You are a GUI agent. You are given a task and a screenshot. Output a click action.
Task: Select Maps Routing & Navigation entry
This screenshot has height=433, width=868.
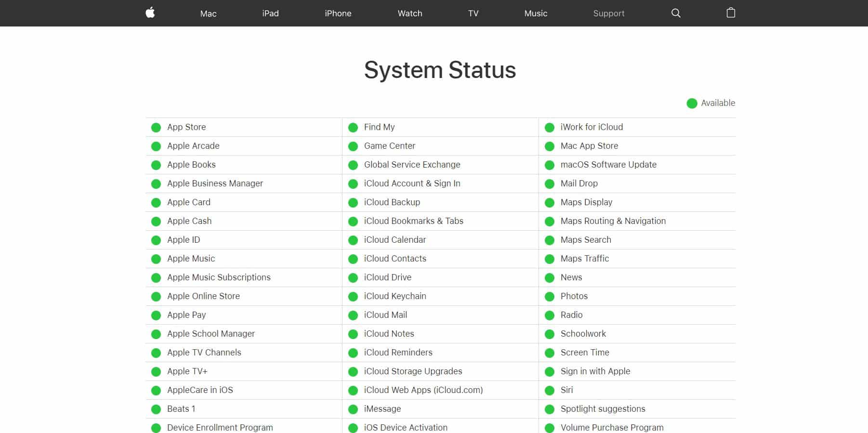tap(613, 221)
